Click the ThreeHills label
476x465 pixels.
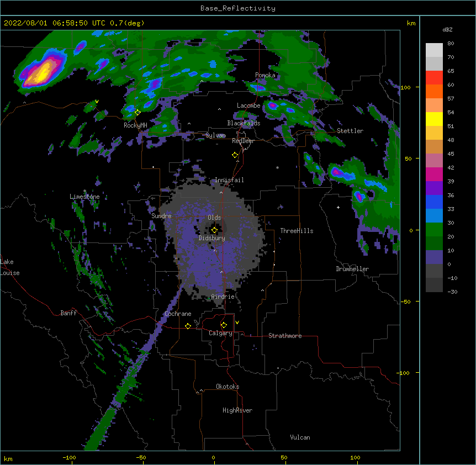297,231
